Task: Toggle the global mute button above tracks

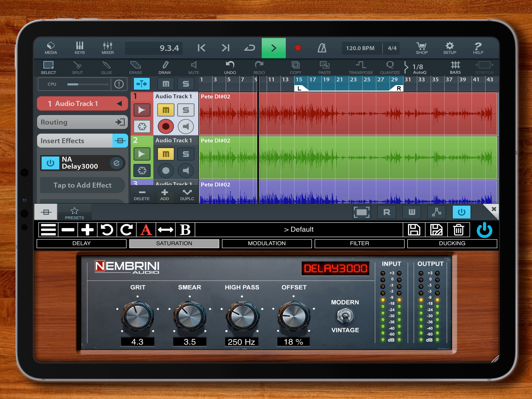Action: click(x=166, y=84)
